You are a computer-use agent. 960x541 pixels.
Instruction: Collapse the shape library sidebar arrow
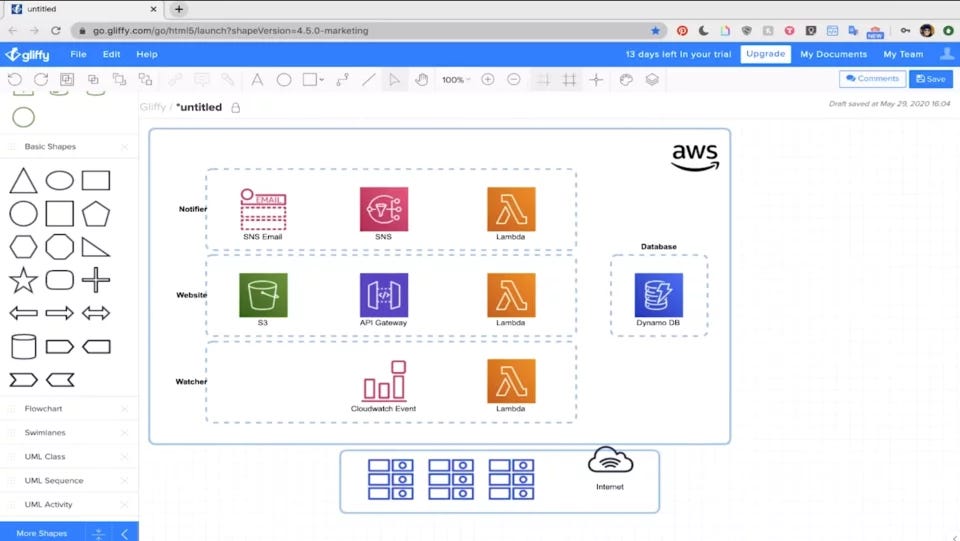click(125, 534)
